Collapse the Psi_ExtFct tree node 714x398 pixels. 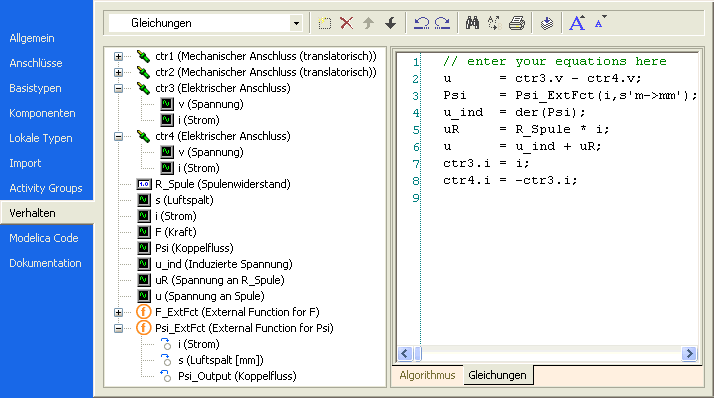coord(118,328)
